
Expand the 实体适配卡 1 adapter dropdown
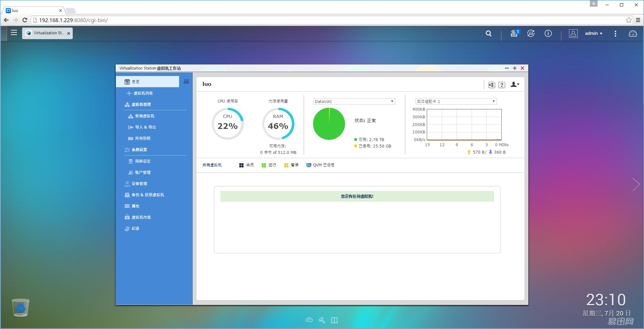[x=456, y=101]
